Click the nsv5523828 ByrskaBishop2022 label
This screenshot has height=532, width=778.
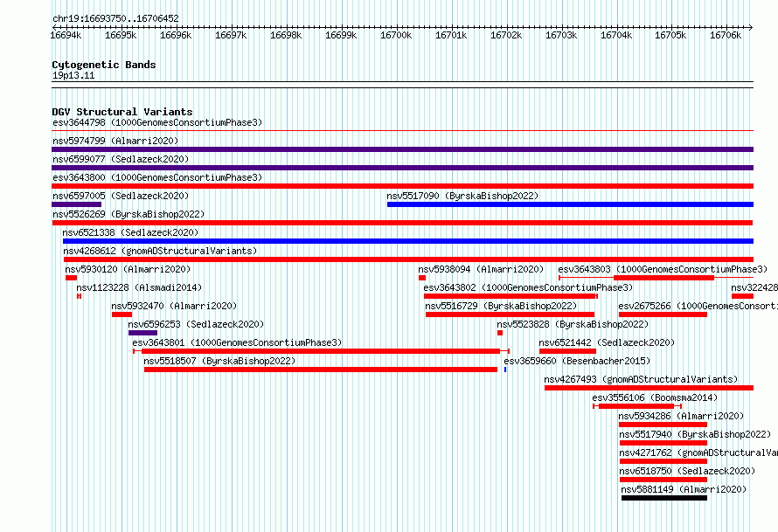click(573, 324)
